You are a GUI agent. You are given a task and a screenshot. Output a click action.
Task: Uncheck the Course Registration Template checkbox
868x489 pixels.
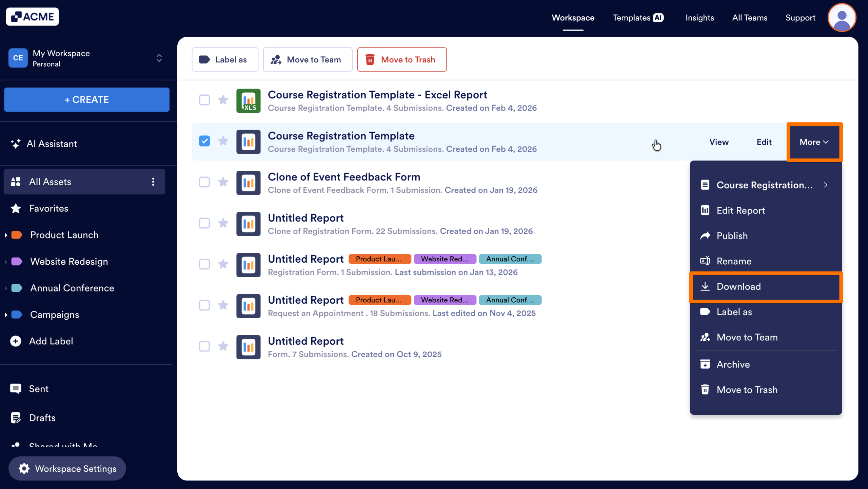[x=204, y=141]
